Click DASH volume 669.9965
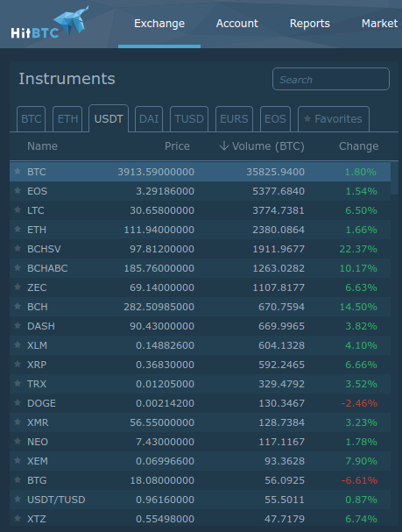Image resolution: width=402 pixels, height=532 pixels. 281,326
